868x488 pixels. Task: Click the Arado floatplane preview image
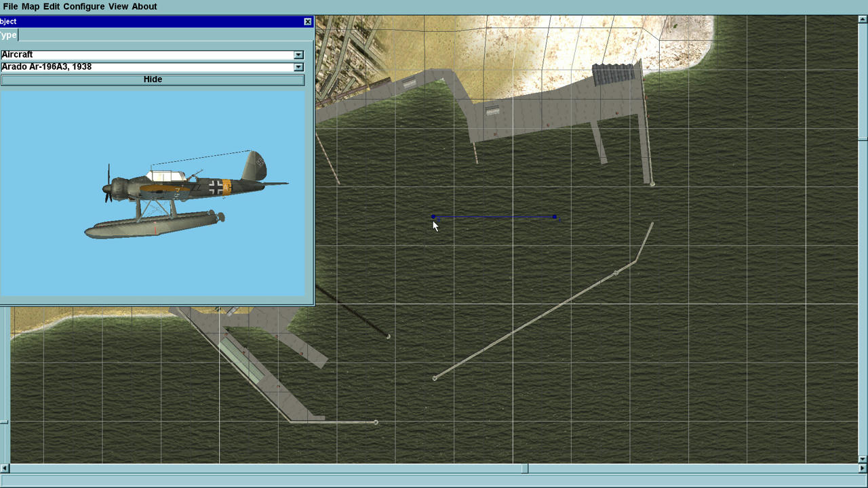(x=183, y=197)
